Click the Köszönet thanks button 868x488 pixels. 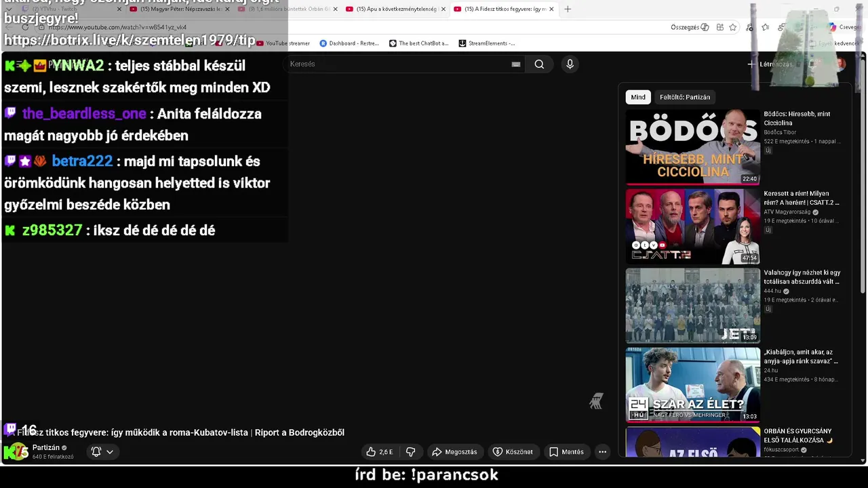point(513,452)
